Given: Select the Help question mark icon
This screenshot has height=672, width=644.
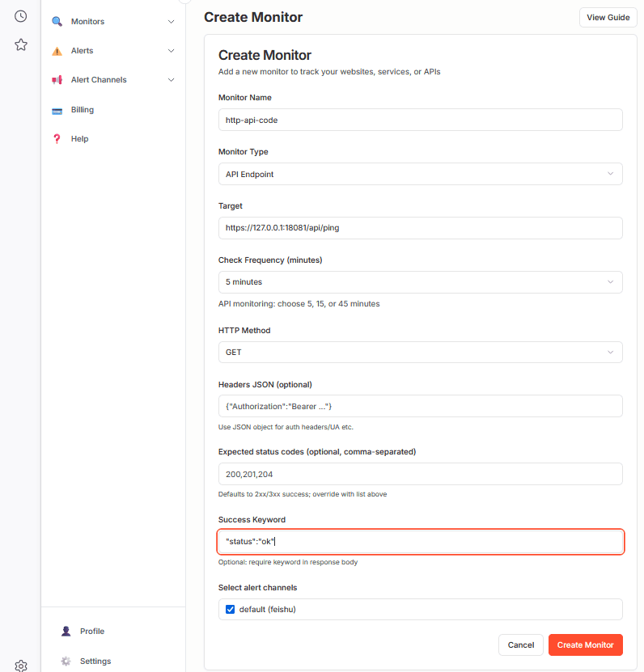Looking at the screenshot, I should (x=57, y=138).
